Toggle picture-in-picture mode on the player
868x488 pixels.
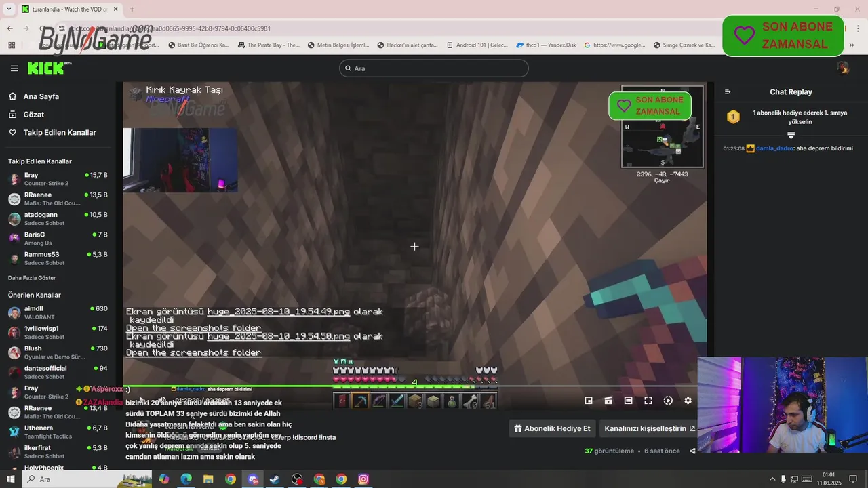click(589, 401)
